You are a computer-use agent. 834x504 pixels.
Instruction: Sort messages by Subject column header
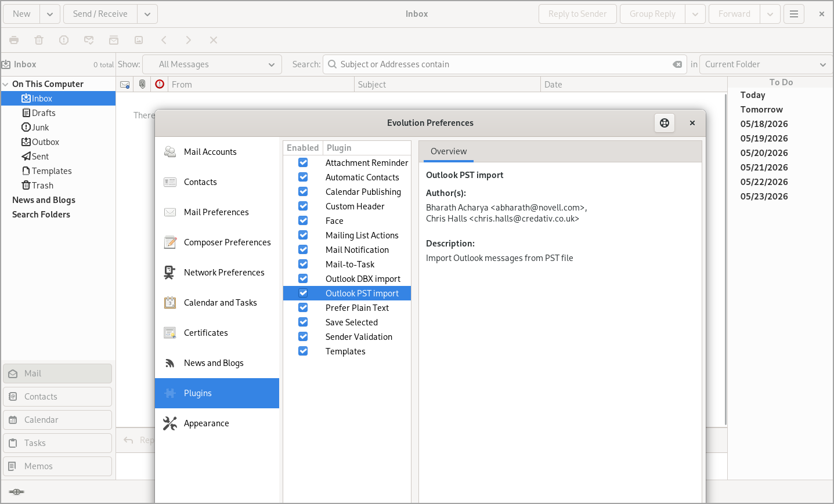(447, 85)
